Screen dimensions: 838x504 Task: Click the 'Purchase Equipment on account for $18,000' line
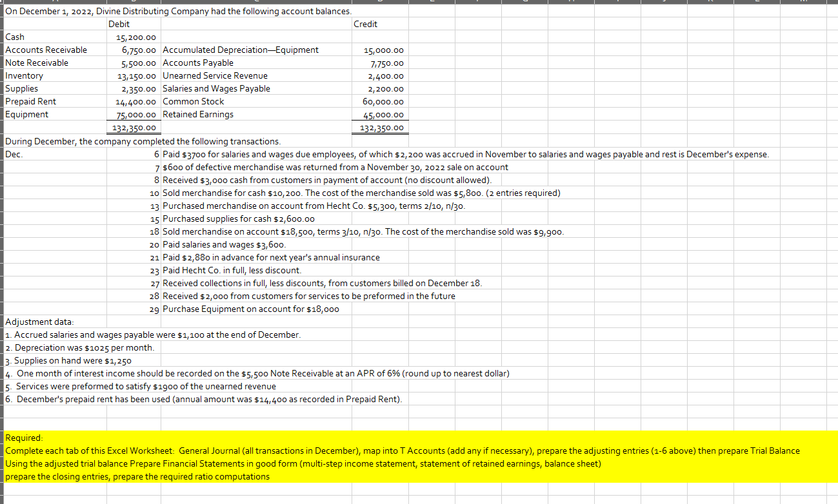point(251,309)
